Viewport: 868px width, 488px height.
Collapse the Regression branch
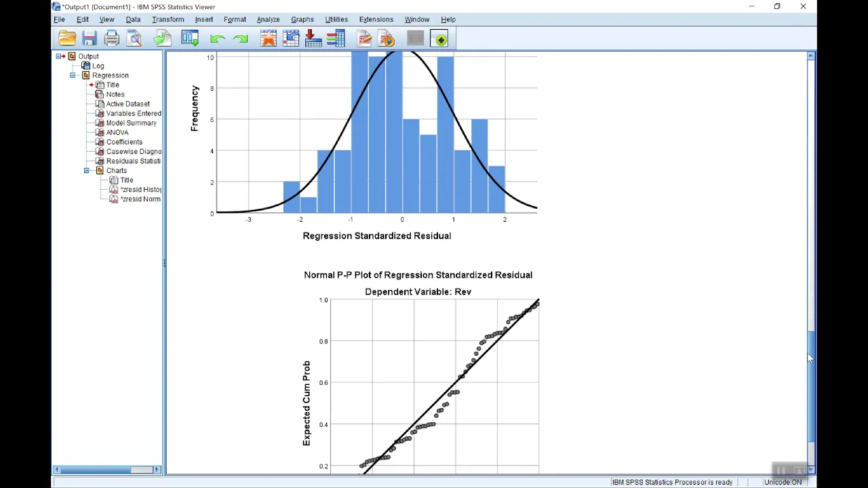[x=73, y=75]
